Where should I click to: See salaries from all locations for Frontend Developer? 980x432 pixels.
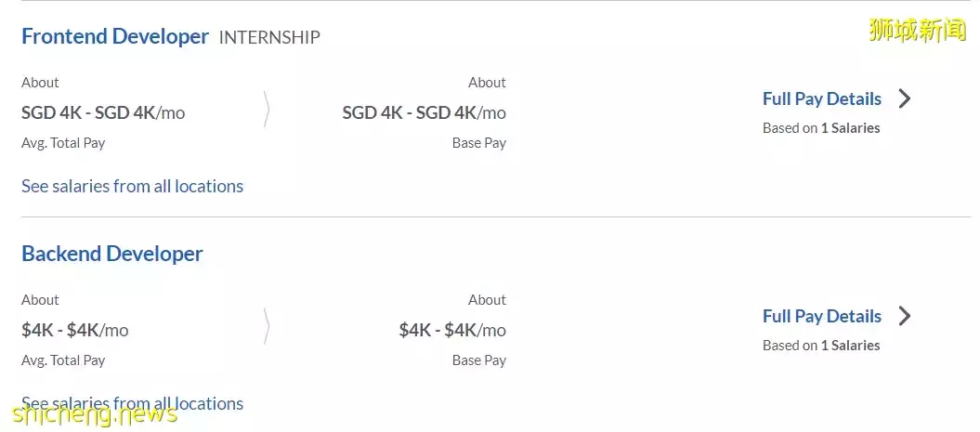coord(132,186)
